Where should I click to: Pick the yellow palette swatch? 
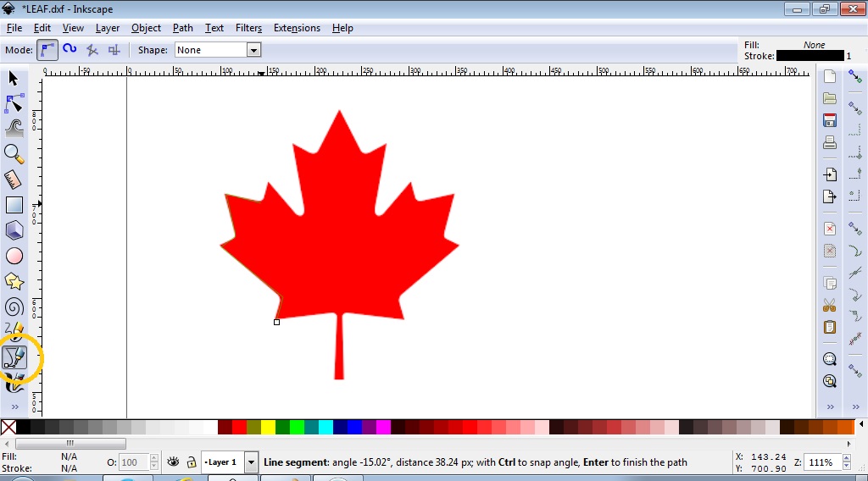[268, 427]
